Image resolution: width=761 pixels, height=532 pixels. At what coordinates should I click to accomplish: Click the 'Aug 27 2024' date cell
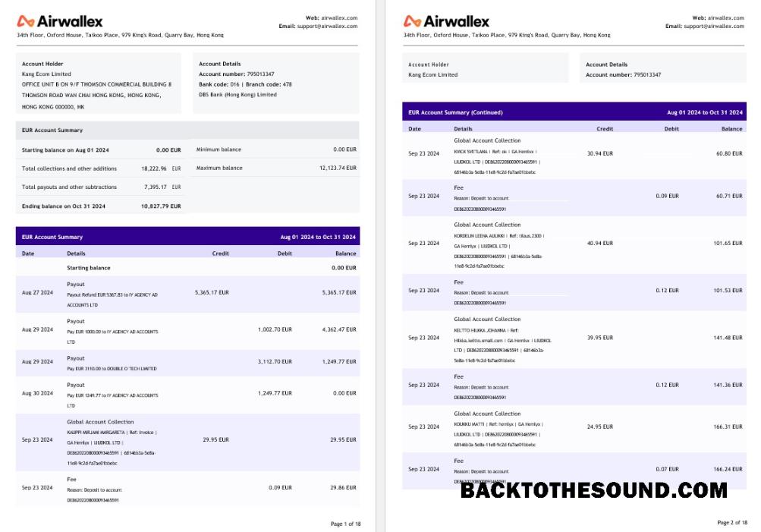click(x=37, y=293)
